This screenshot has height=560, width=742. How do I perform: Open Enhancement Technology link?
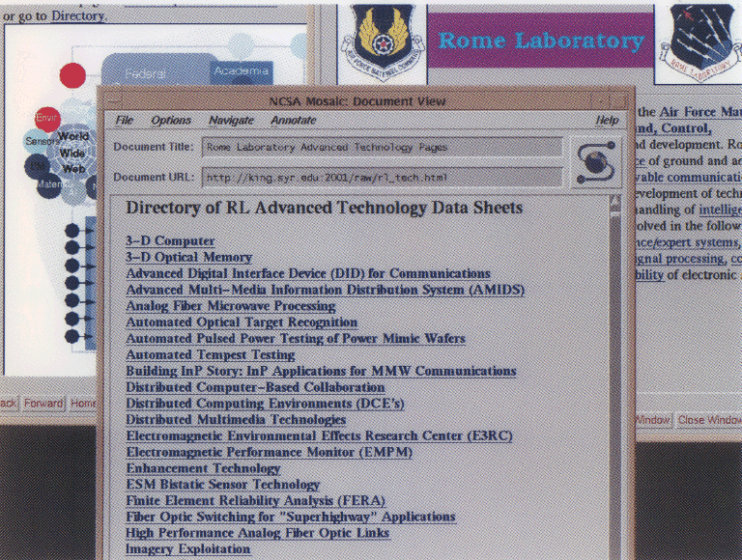pos(203,468)
